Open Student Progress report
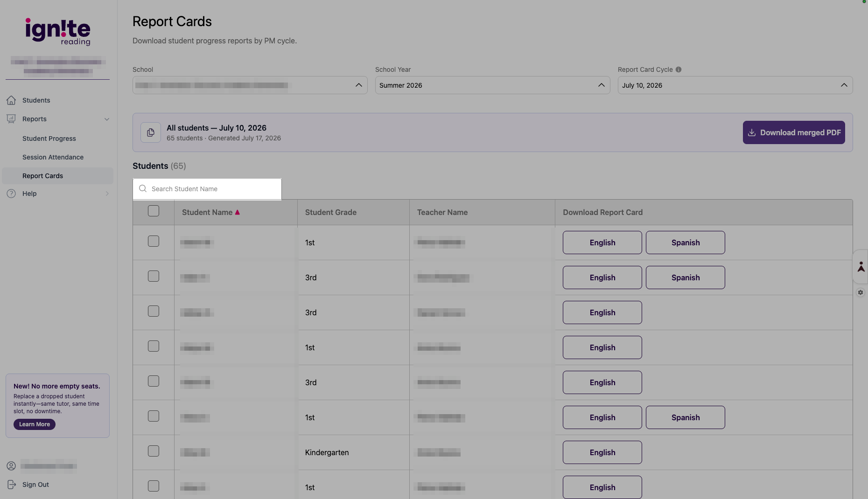This screenshot has width=868, height=499. coord(49,139)
